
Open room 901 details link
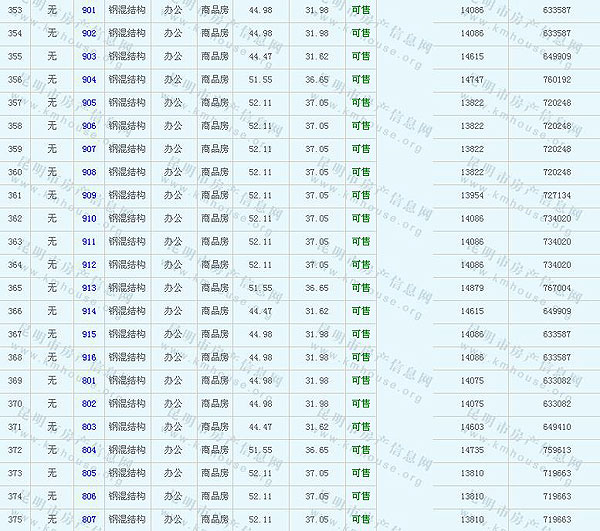pos(89,10)
